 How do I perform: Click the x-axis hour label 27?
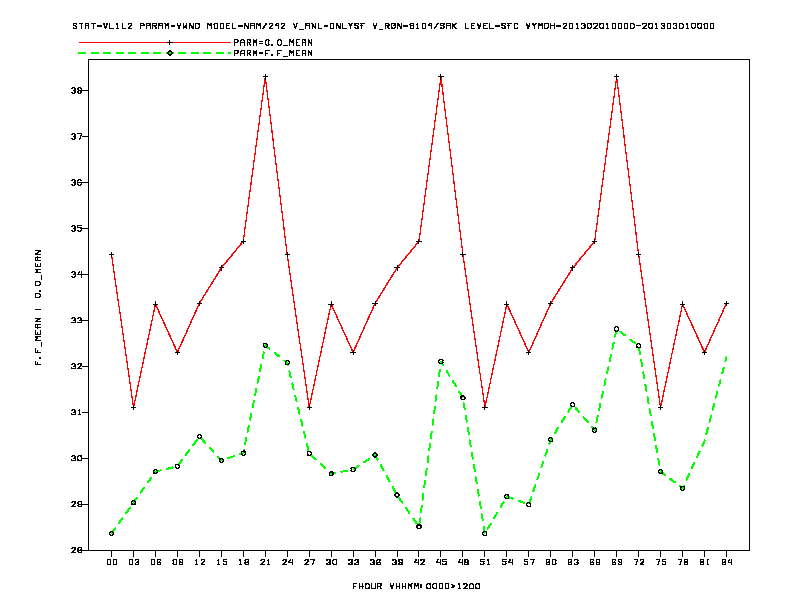[309, 562]
